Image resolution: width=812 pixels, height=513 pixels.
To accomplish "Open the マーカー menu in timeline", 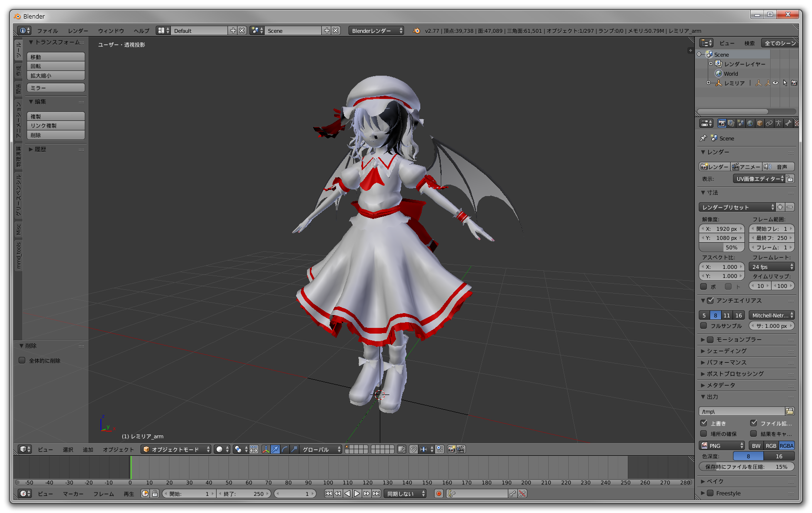I will pos(73,493).
